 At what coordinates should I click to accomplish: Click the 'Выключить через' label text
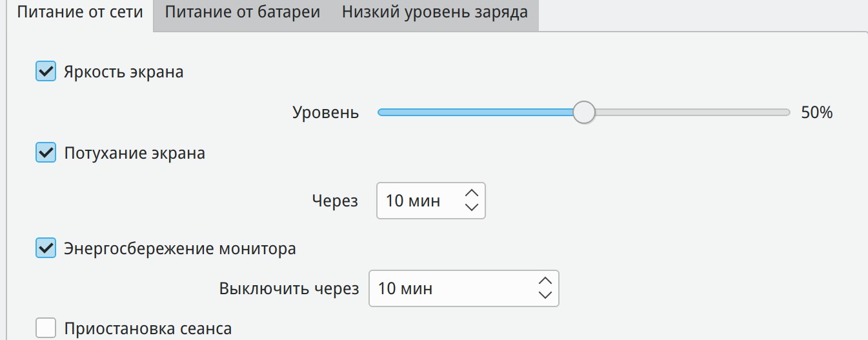289,288
